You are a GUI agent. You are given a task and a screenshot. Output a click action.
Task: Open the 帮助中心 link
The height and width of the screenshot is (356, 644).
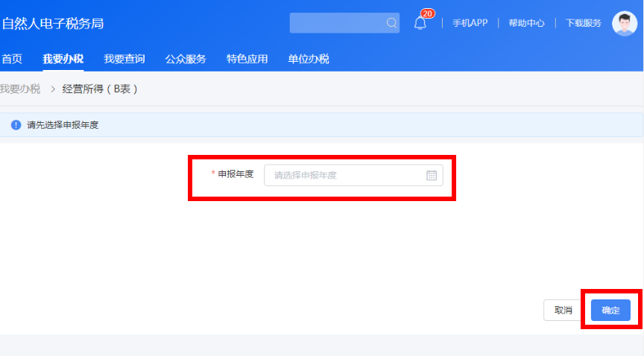point(526,23)
